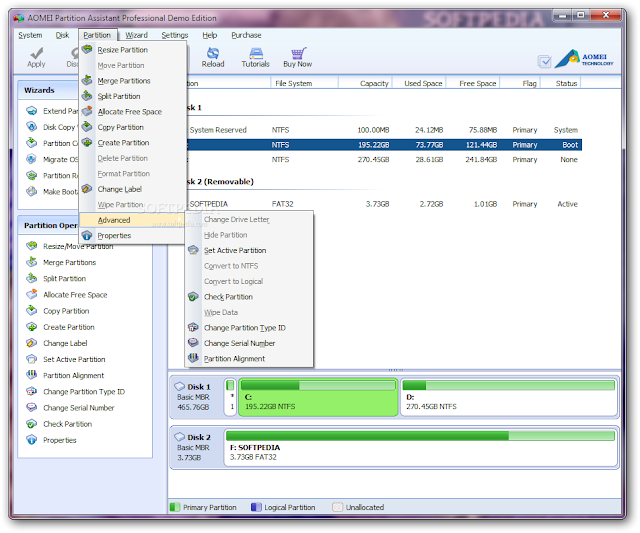Image resolution: width=640 pixels, height=533 pixels.
Task: Click the Disk 2 drive icon
Action: tap(180, 437)
